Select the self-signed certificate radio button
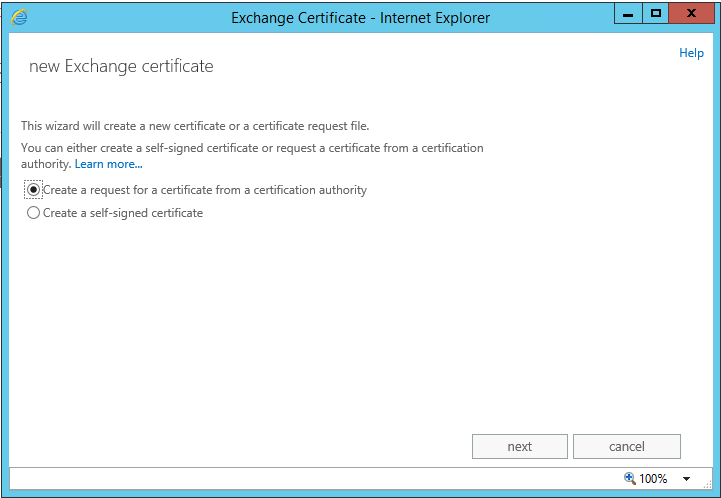 click(34, 213)
